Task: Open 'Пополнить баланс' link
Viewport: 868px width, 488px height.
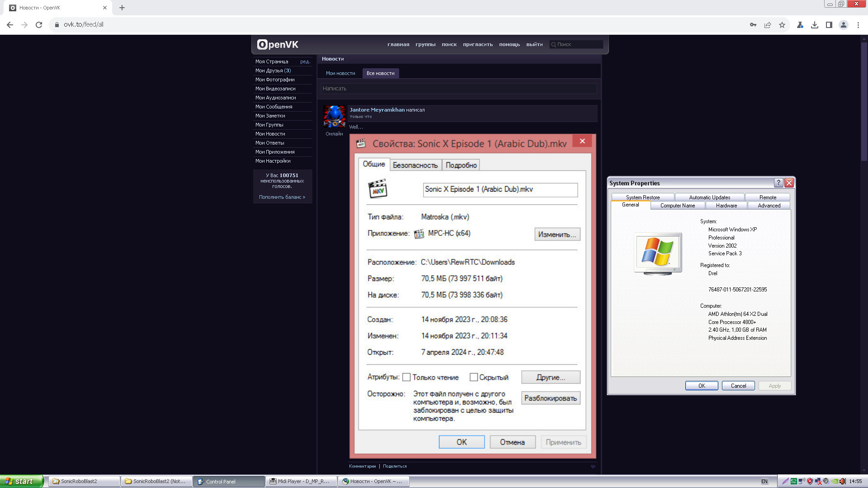Action: click(282, 197)
